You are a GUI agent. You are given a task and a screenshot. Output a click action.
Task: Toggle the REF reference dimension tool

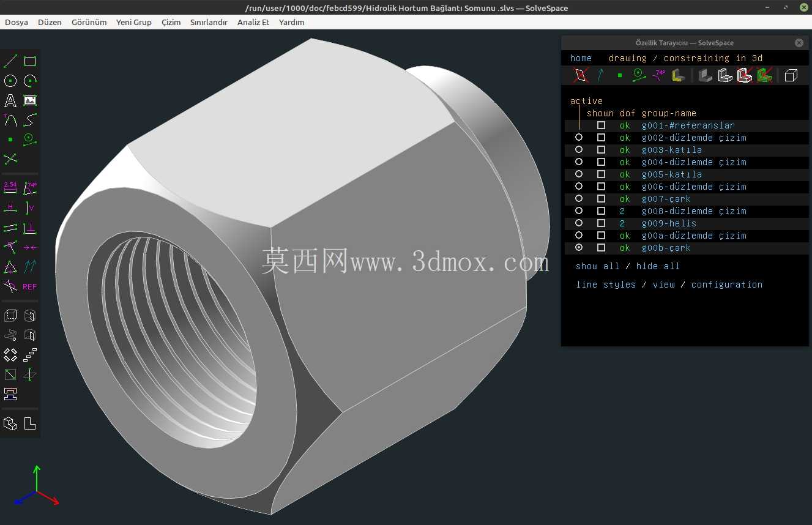click(x=30, y=286)
